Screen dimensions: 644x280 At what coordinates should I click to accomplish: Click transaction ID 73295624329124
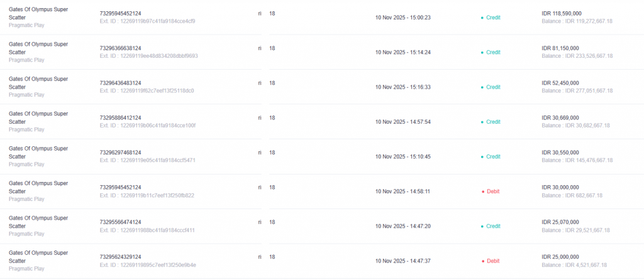(120, 257)
